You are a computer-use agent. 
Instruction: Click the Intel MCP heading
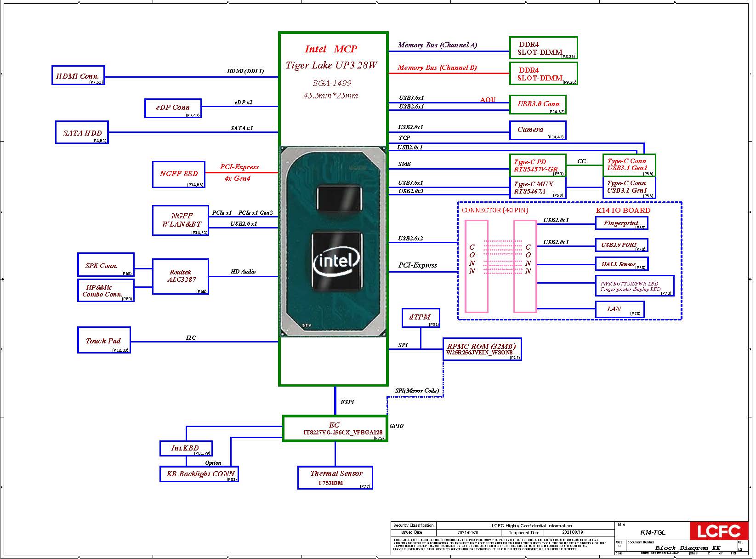[331, 49]
